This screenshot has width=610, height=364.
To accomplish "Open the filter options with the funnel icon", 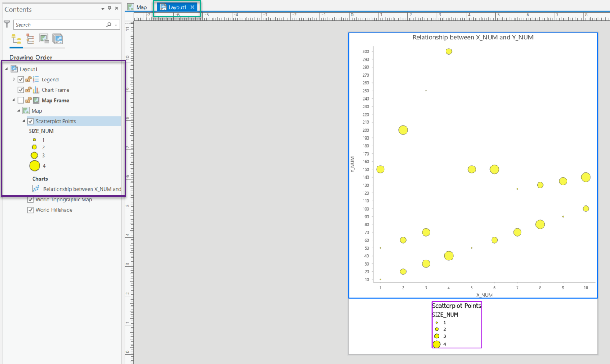I will coord(7,24).
